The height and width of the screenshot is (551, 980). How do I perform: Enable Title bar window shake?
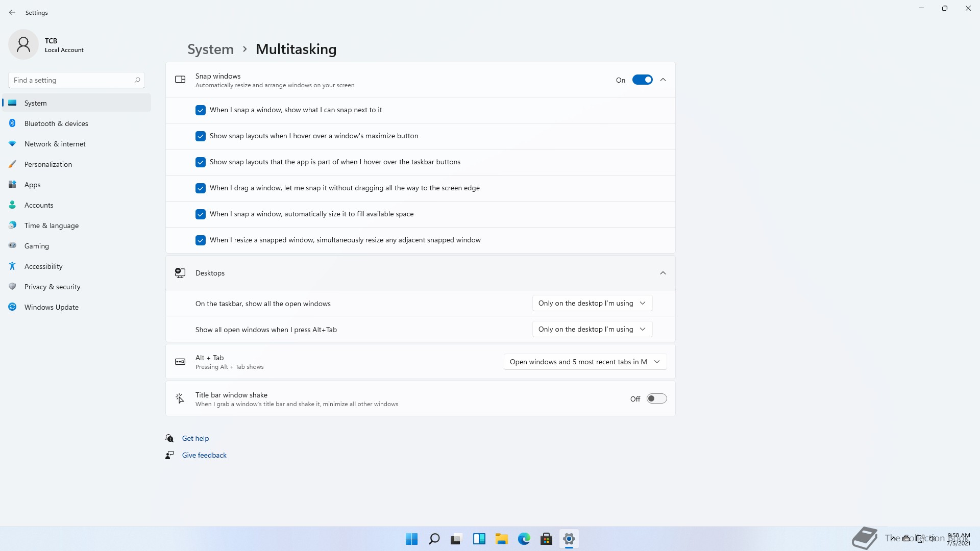tap(656, 398)
